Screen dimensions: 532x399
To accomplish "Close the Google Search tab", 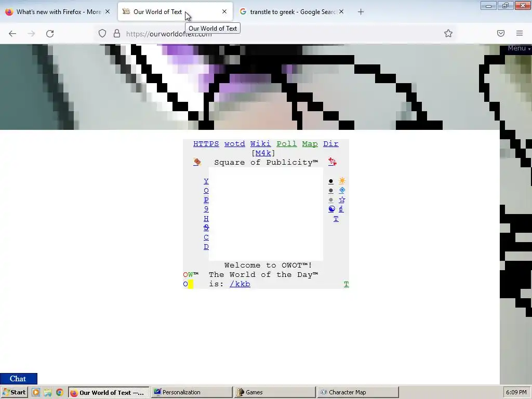I will pos(341,11).
